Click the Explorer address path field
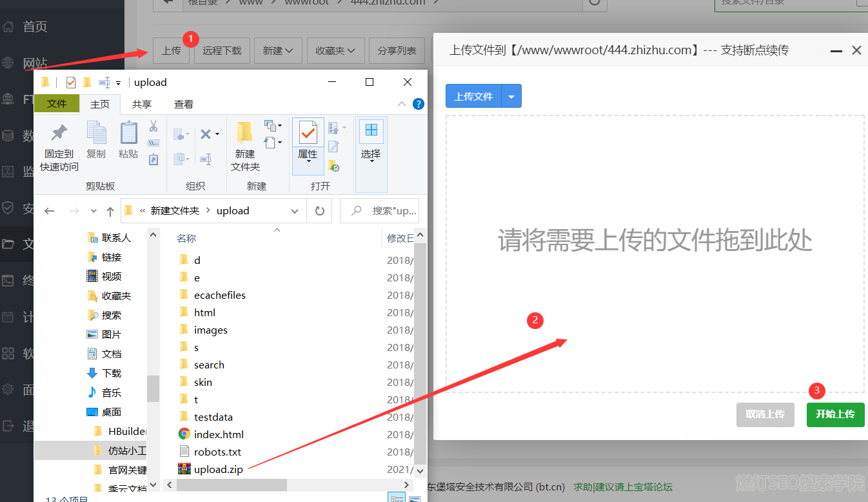Viewport: 868px width, 502px height. 214,211
